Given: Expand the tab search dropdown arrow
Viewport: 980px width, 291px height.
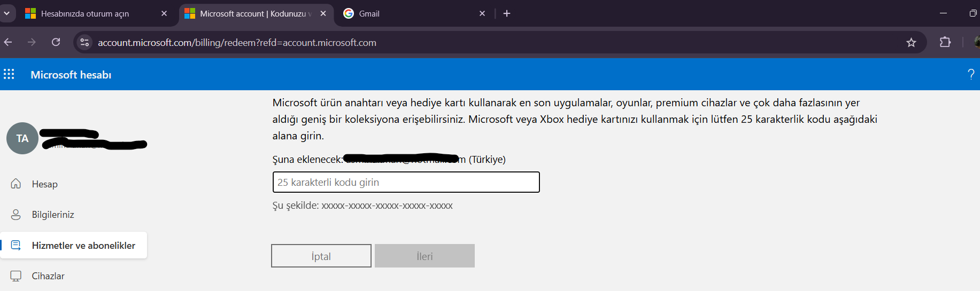Looking at the screenshot, I should 7,13.
